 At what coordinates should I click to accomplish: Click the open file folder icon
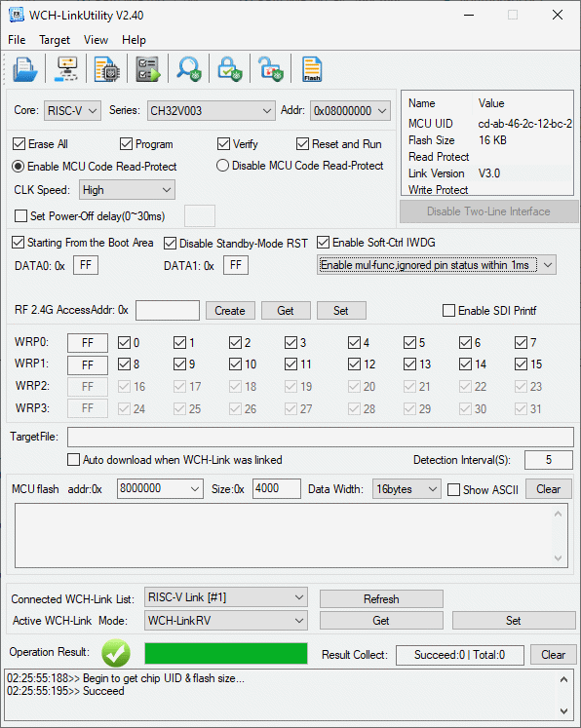point(25,69)
